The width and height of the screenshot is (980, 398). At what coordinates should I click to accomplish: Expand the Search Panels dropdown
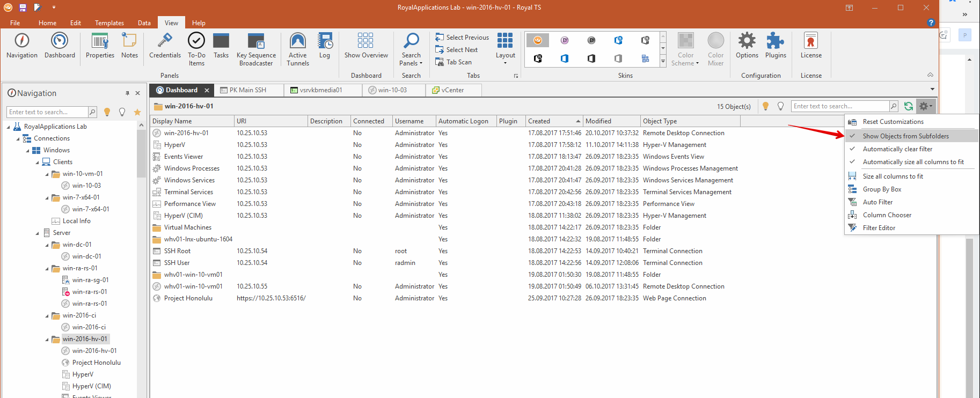(x=411, y=48)
